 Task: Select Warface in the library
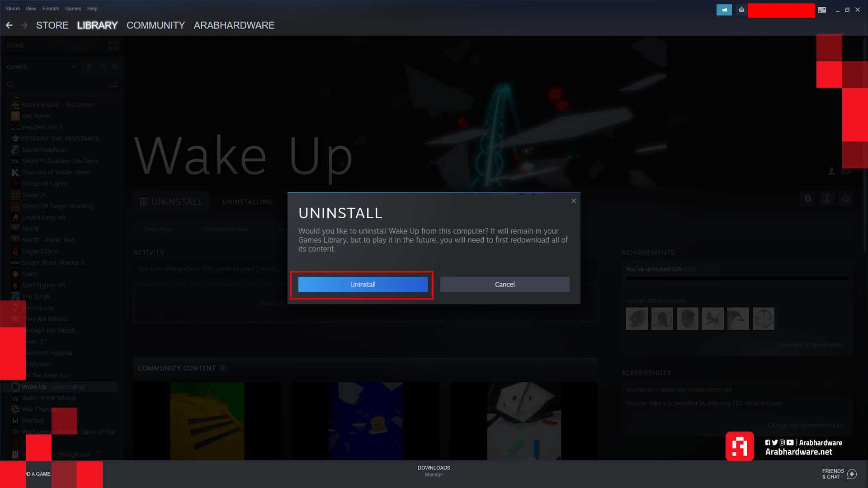tap(33, 421)
